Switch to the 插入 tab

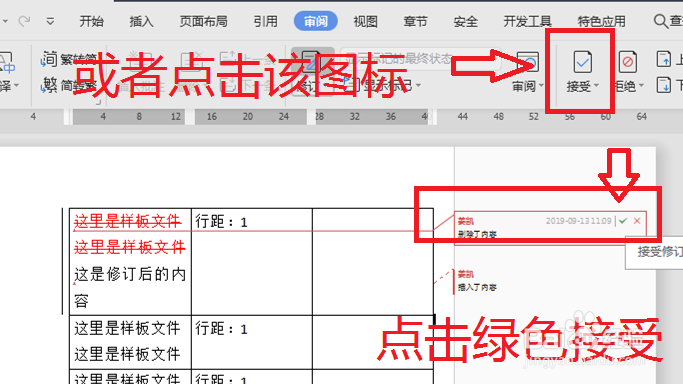tap(141, 21)
